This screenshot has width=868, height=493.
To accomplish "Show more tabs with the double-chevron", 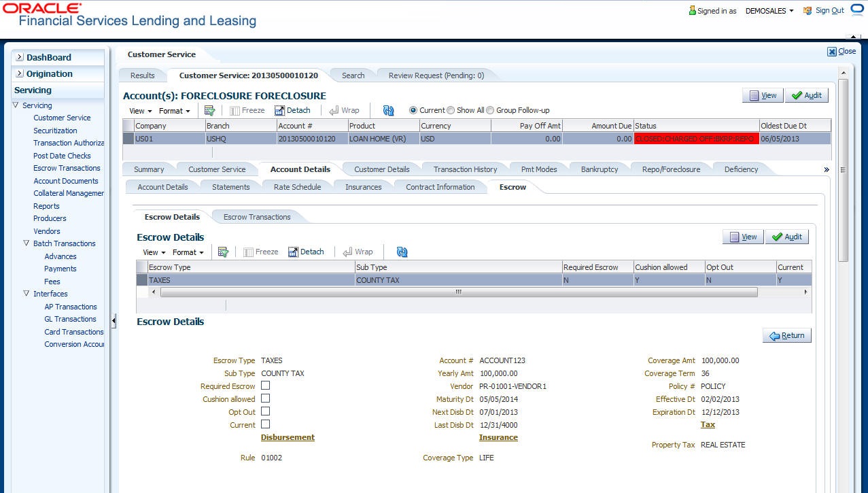I will click(827, 169).
